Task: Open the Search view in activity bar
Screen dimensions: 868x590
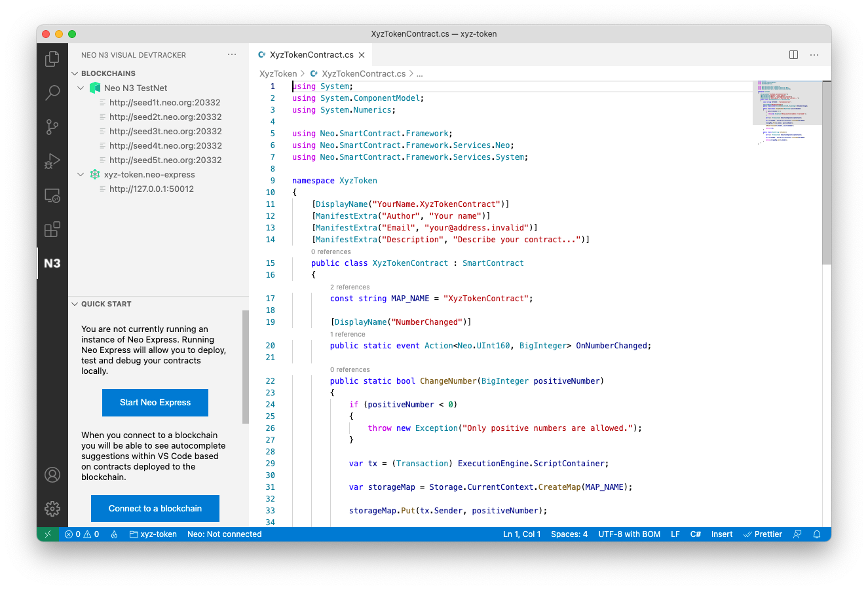Action: tap(52, 93)
